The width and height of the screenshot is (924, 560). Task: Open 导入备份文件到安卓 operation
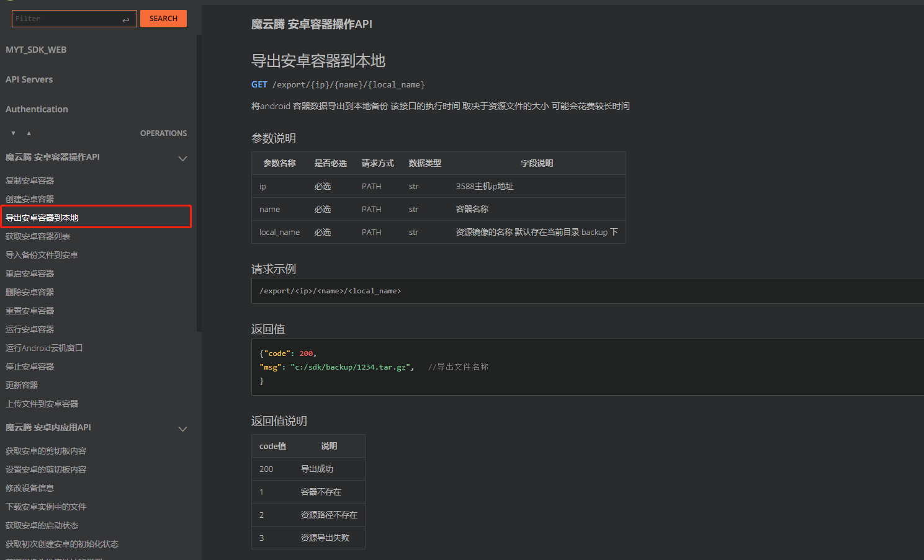click(x=42, y=255)
